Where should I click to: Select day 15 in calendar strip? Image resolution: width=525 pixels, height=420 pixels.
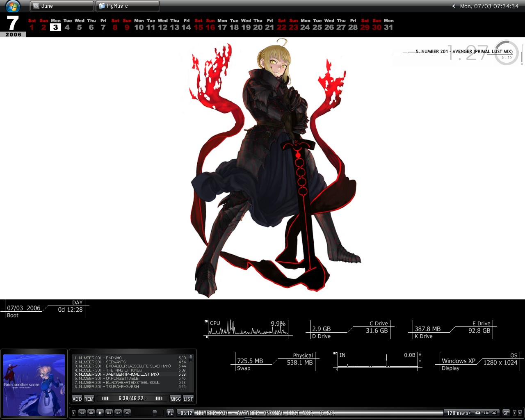(199, 27)
